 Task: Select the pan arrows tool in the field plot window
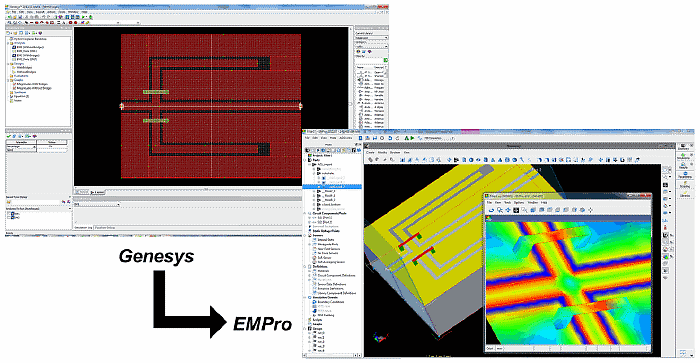pos(508,210)
